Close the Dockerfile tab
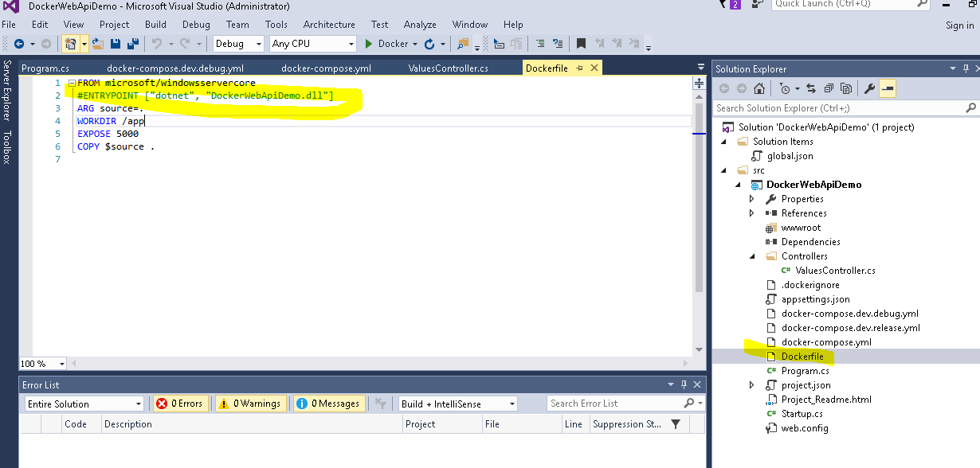Screen dimensions: 980x468 pos(594,68)
